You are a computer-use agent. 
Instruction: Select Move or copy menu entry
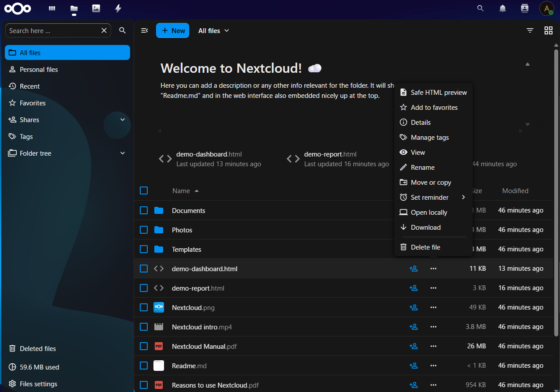pyautogui.click(x=433, y=182)
